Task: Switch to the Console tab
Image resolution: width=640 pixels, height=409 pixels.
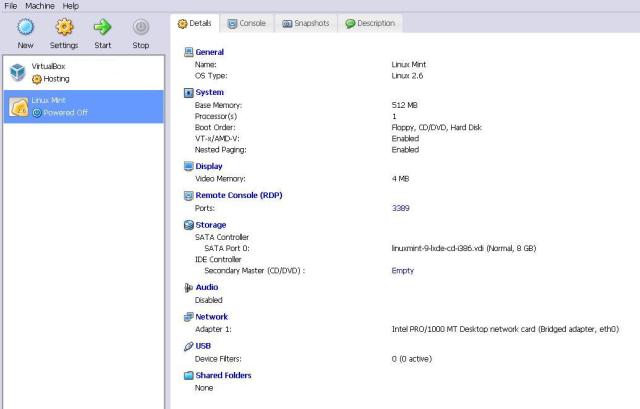Action: pos(247,23)
